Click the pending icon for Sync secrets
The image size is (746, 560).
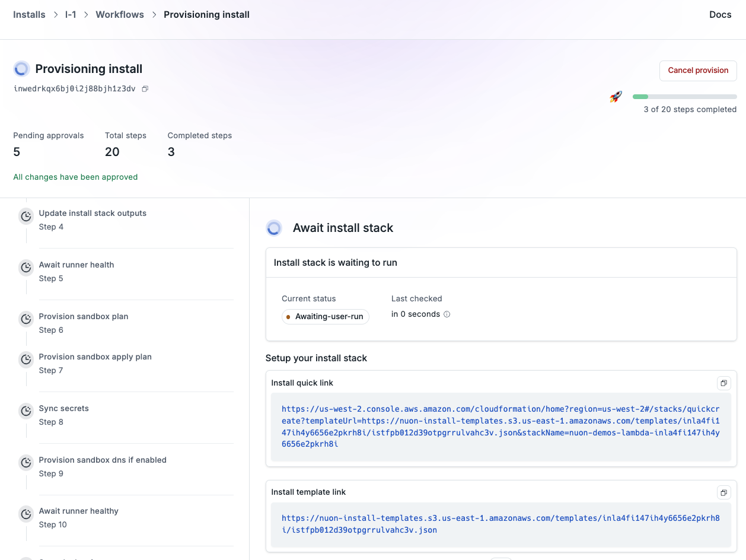(26, 411)
